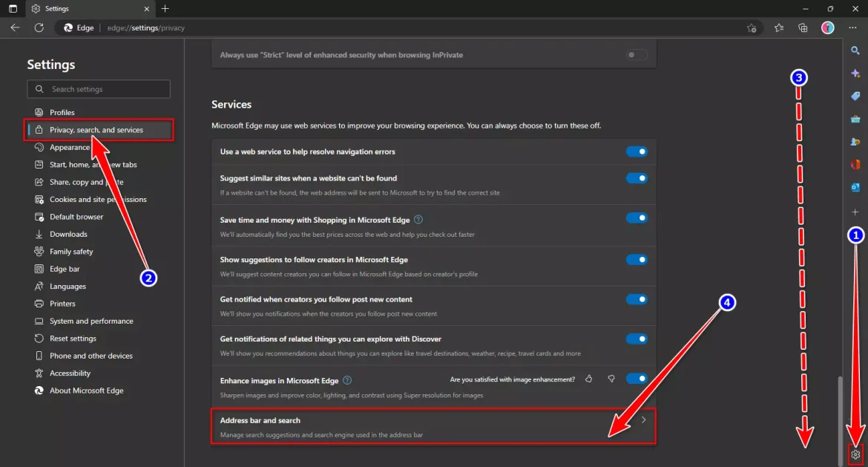This screenshot has width=868, height=467.
Task: Toggle Show suggestions to follow creators
Action: point(637,259)
